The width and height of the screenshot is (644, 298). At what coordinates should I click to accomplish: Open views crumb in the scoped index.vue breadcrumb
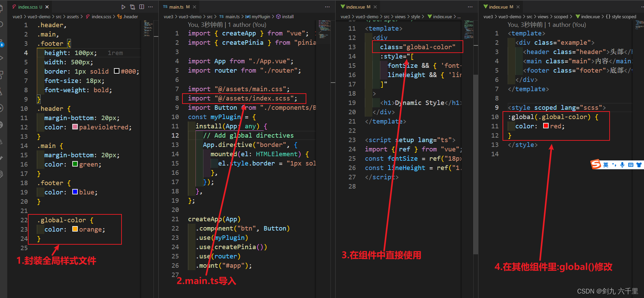pos(543,17)
